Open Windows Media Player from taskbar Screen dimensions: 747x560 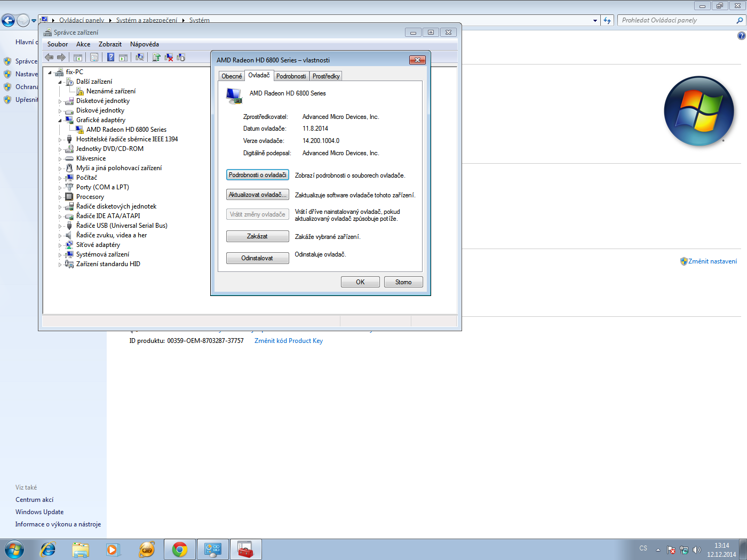(x=113, y=549)
